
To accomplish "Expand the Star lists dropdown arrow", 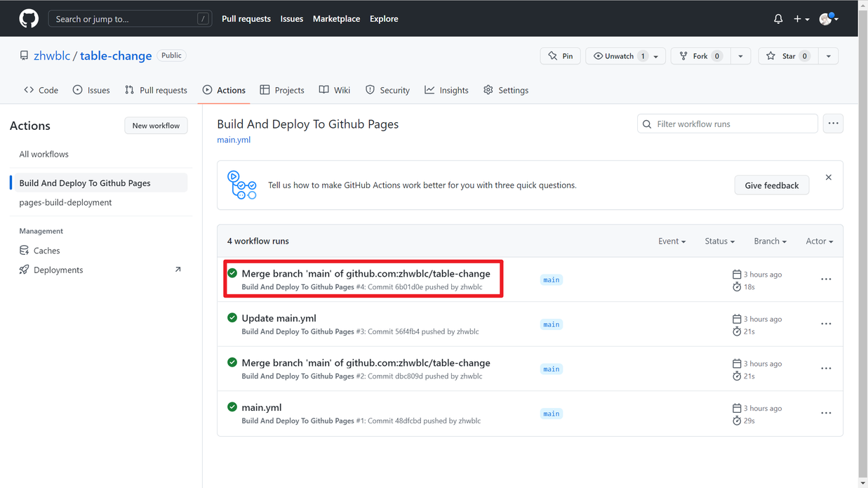I will (829, 56).
